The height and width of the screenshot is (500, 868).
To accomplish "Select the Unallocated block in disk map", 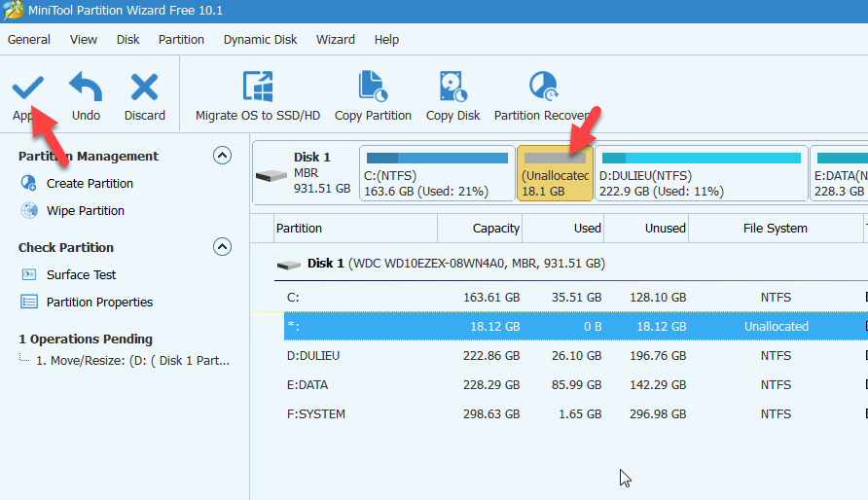I will (555, 174).
